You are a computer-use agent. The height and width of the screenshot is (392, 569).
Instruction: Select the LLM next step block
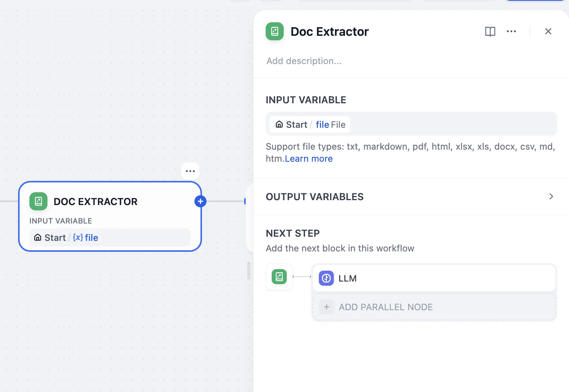(x=434, y=279)
